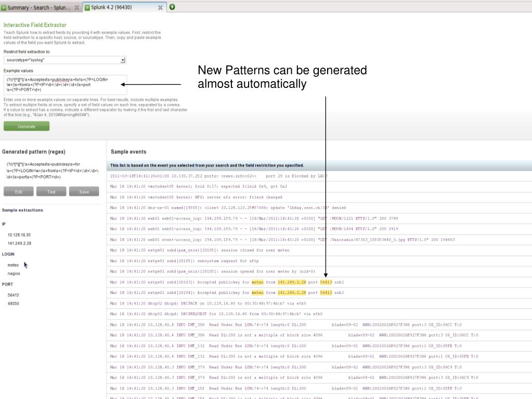Viewport: 532px width, 399px height.
Task: Click web01 event-access_log Panoramix event
Action: (x=319, y=239)
